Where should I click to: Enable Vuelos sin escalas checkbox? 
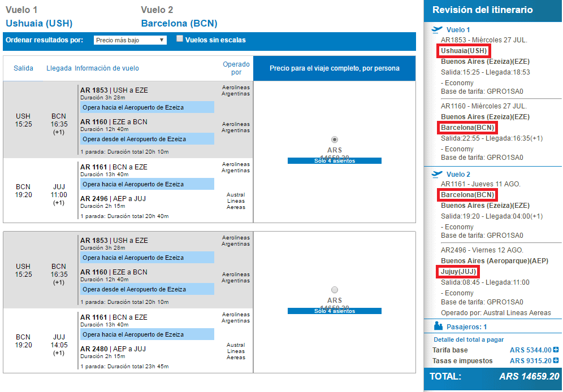[x=180, y=39]
